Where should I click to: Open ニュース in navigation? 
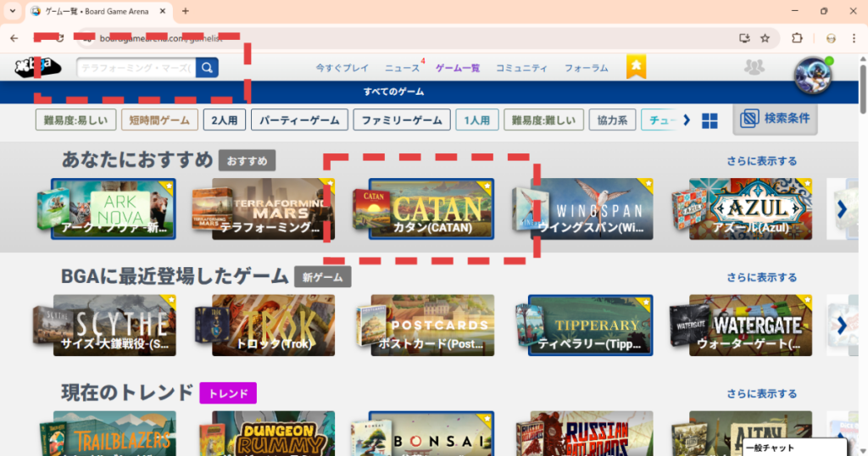[x=402, y=68]
